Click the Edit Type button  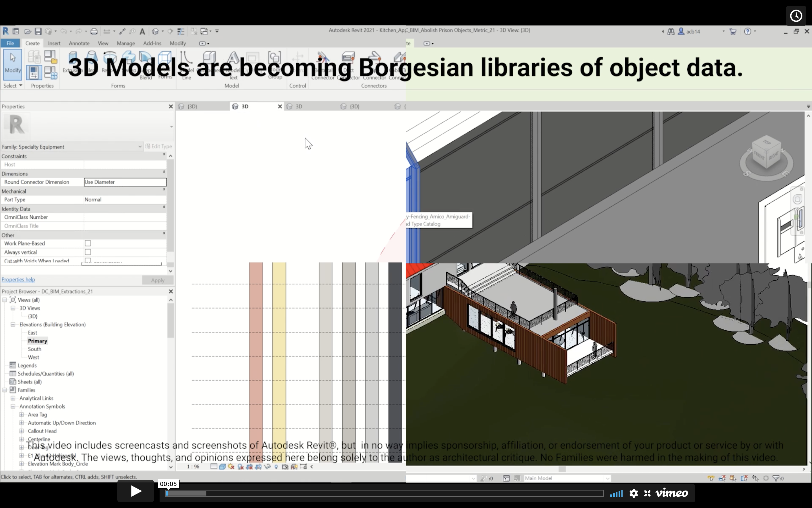coord(159,146)
